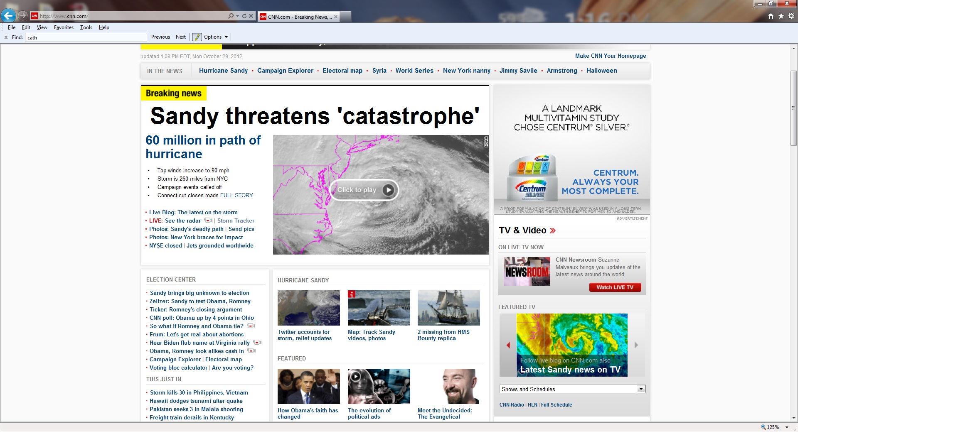This screenshot has width=980, height=446.
Task: Show next Featured TV carousel item
Action: [x=636, y=345]
